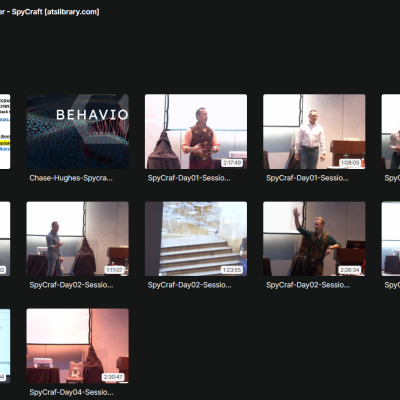Click the 1:11:07 duration badge
Viewport: 400px width, 400px height.
click(x=114, y=270)
